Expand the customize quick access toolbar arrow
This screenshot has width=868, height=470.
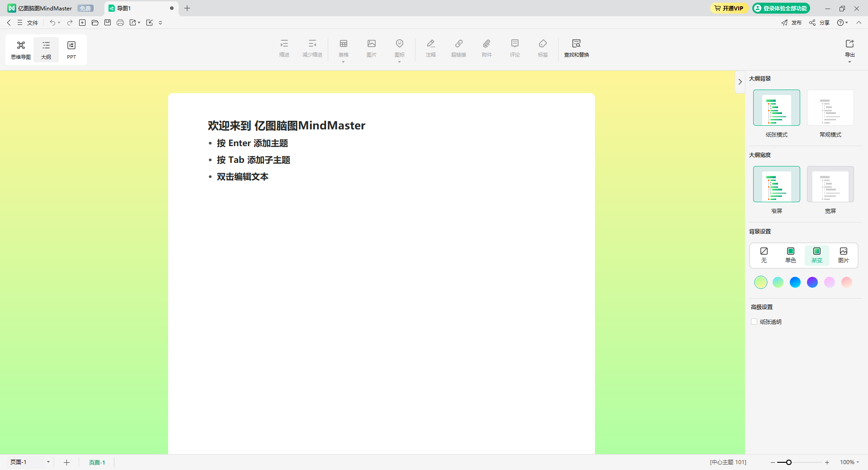click(160, 23)
